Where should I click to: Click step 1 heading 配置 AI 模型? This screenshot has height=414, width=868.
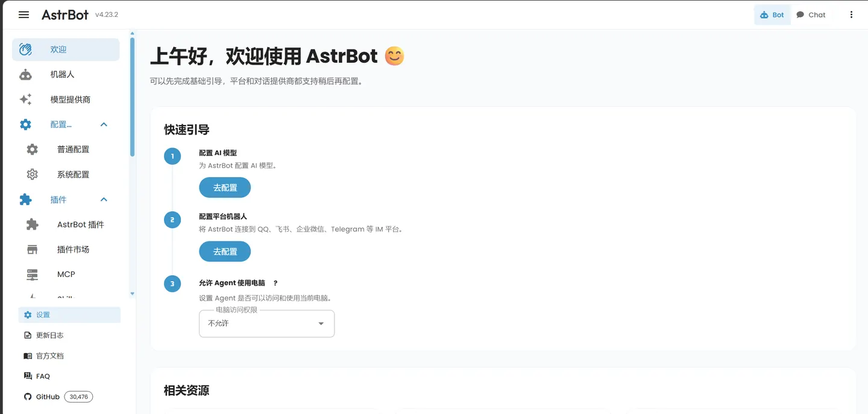(218, 153)
